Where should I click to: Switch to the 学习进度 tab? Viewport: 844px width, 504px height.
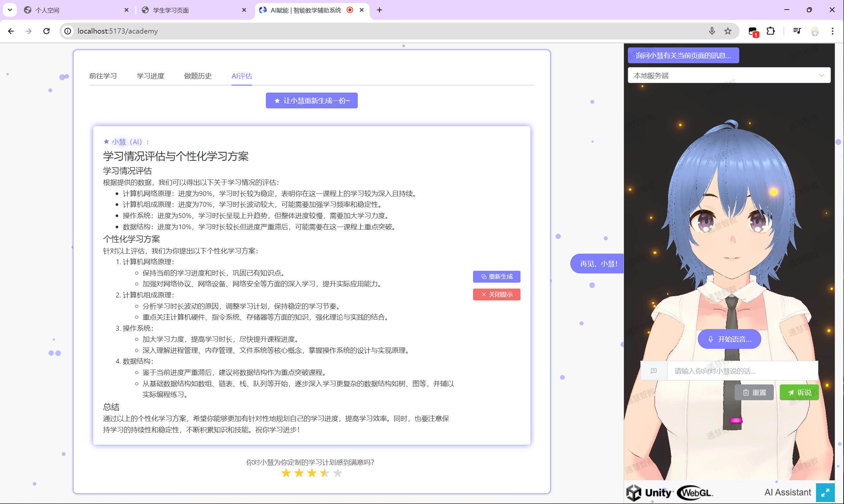coord(151,76)
